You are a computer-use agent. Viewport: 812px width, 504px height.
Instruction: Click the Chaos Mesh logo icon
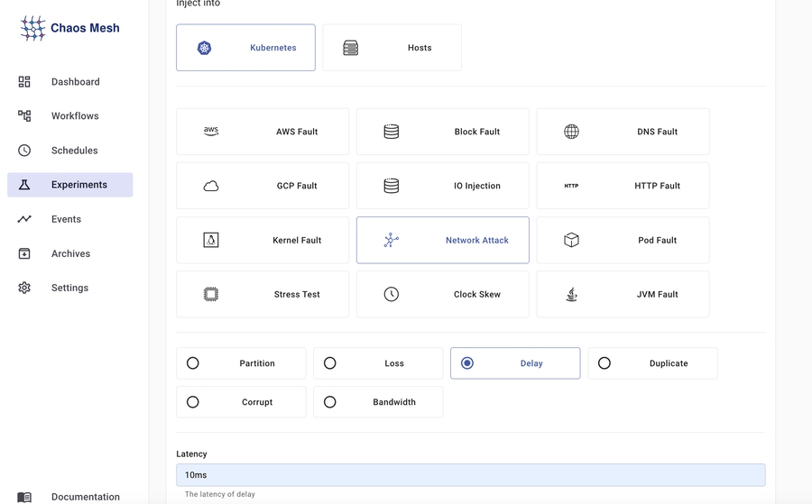(x=32, y=28)
